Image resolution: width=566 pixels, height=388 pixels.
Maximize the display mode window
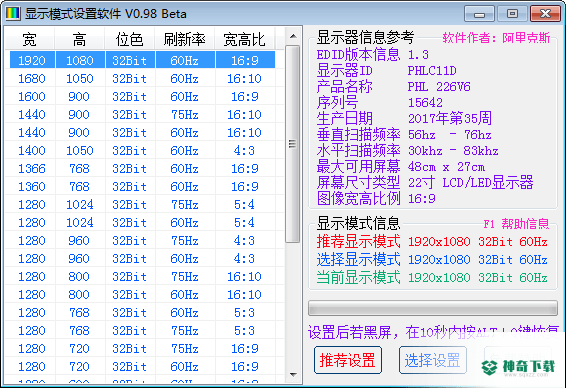tap(512, 14)
